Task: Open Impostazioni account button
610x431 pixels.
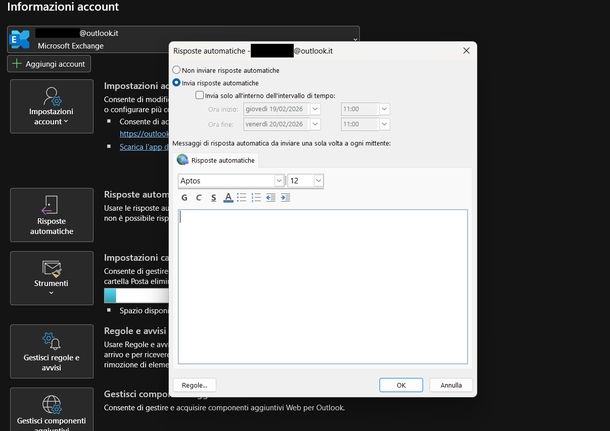Action: [x=52, y=107]
